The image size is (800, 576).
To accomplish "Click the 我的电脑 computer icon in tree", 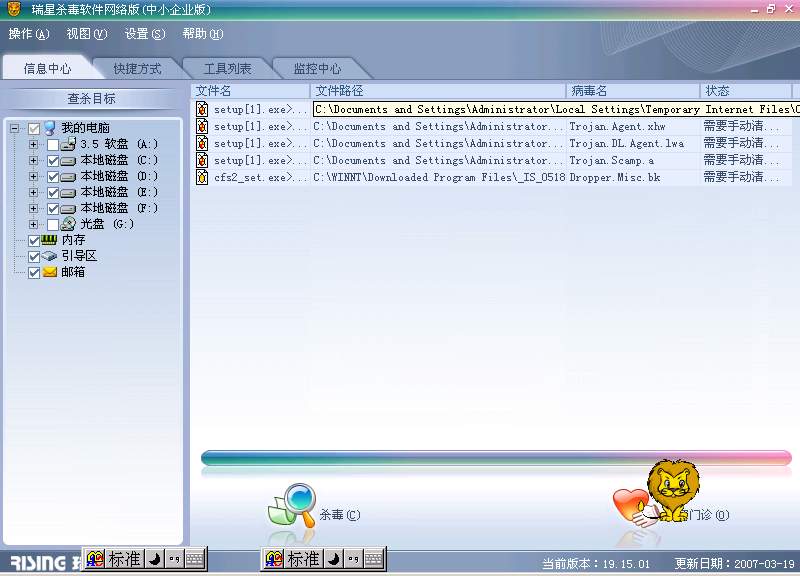I will (x=50, y=128).
